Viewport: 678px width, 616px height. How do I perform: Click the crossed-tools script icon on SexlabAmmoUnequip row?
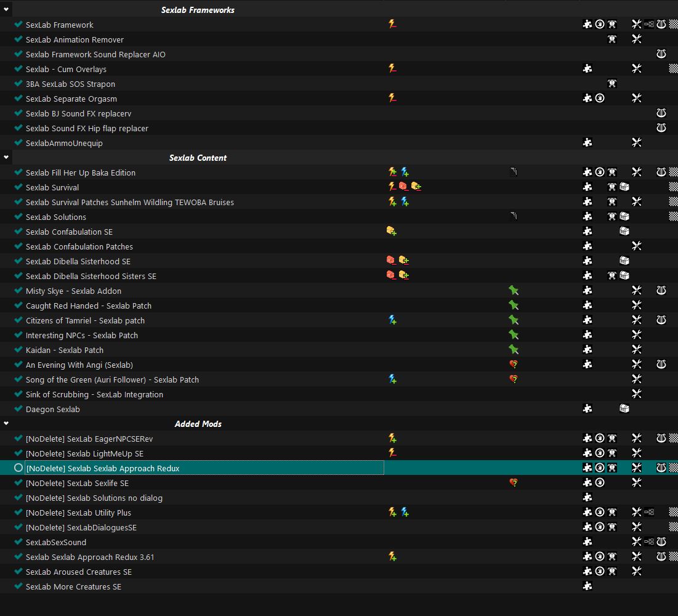(637, 143)
